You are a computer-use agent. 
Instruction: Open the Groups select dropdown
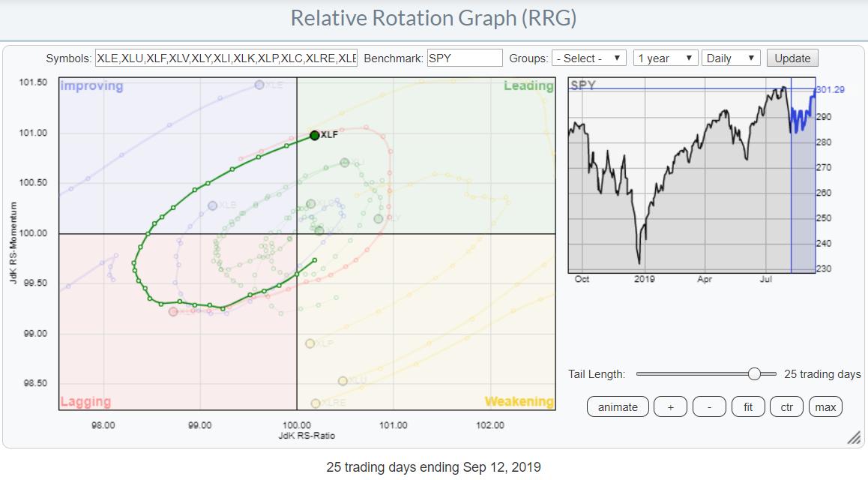click(x=588, y=58)
